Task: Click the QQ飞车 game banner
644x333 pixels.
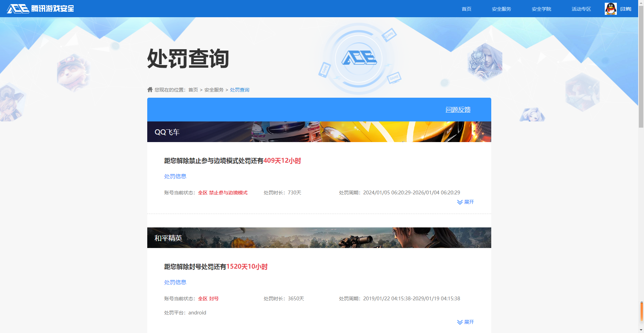Action: (x=319, y=132)
